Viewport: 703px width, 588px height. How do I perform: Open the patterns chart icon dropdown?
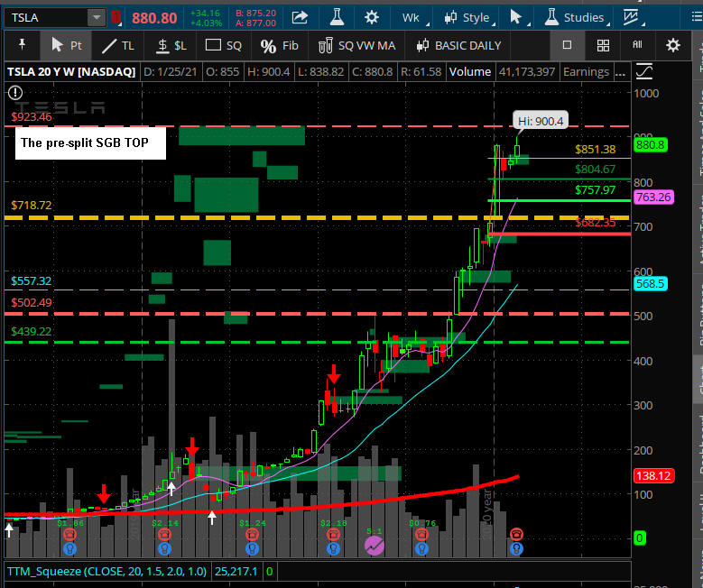click(634, 17)
